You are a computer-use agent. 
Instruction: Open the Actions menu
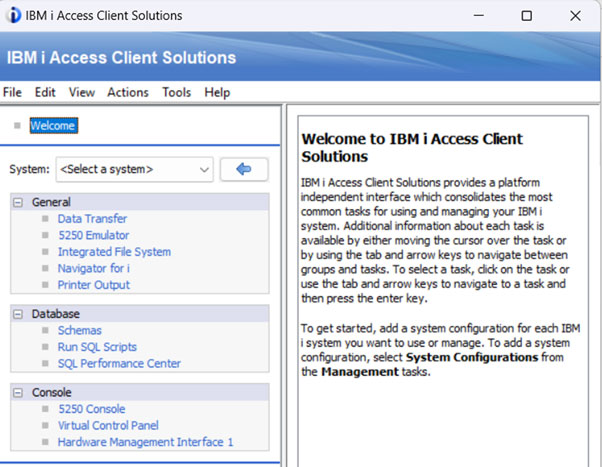pos(127,92)
